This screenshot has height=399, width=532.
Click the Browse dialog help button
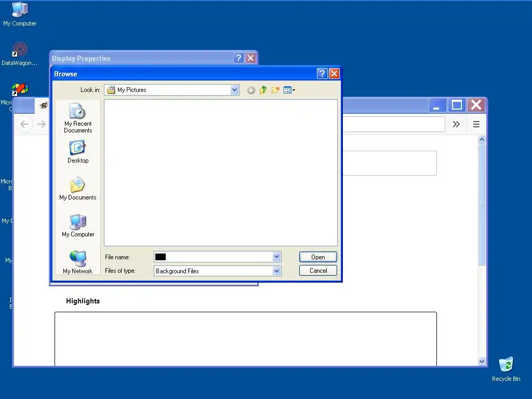coord(322,74)
